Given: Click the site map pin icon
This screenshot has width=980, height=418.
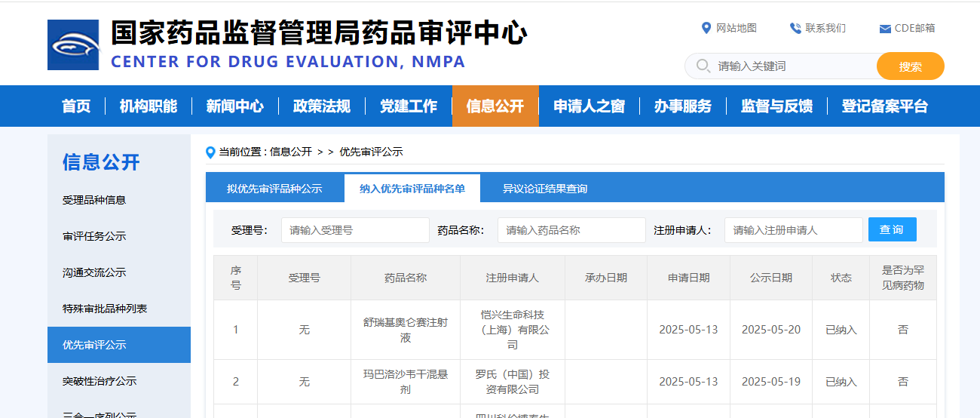Looking at the screenshot, I should pos(706,28).
